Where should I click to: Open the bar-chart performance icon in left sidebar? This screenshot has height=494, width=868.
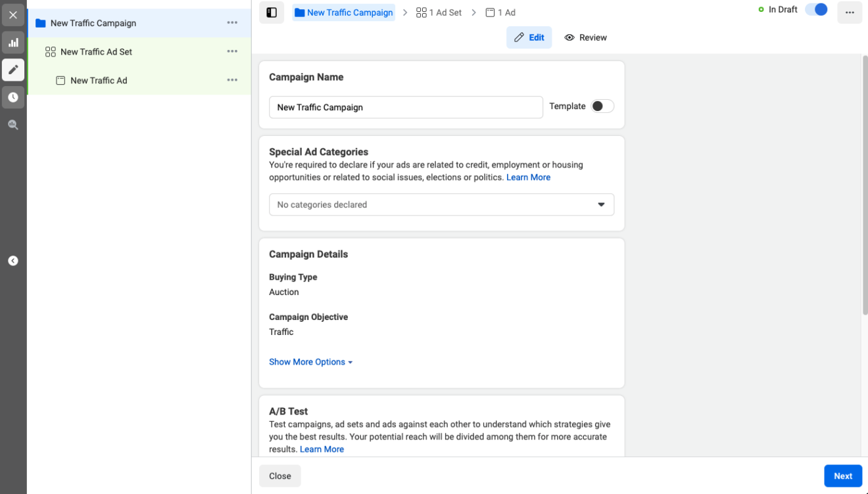13,42
